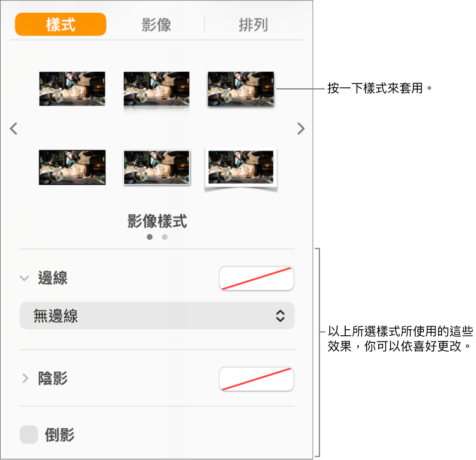Open the 邊線 color swatch
Viewport: 476px width, 460px height.
[256, 278]
